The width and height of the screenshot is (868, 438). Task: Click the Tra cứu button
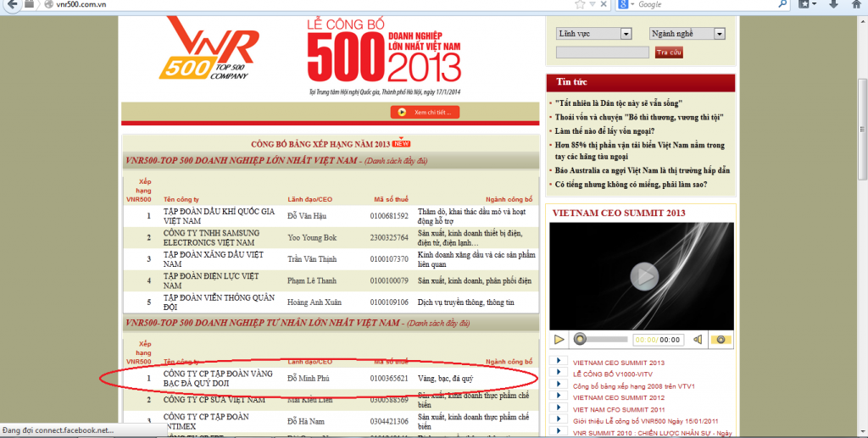coord(669,53)
